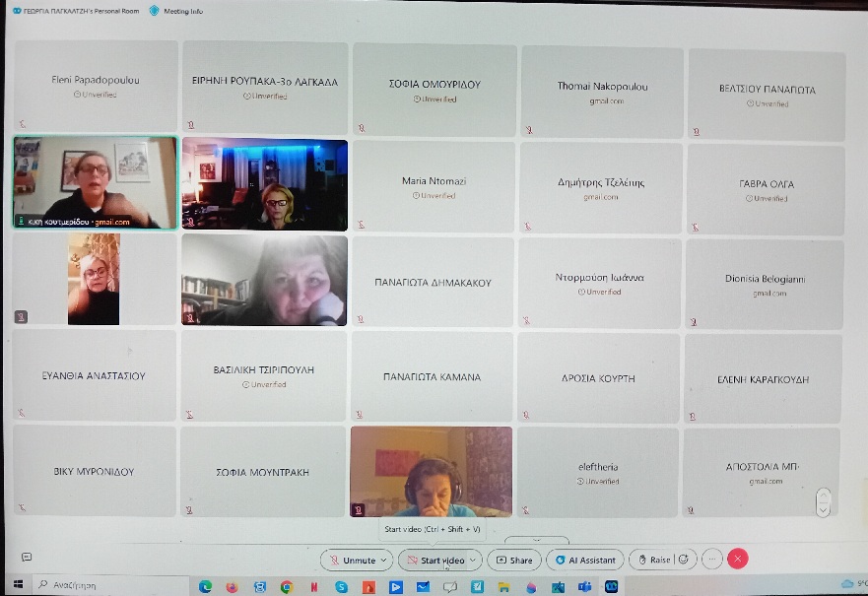Go to the previous page of participants

823,495
